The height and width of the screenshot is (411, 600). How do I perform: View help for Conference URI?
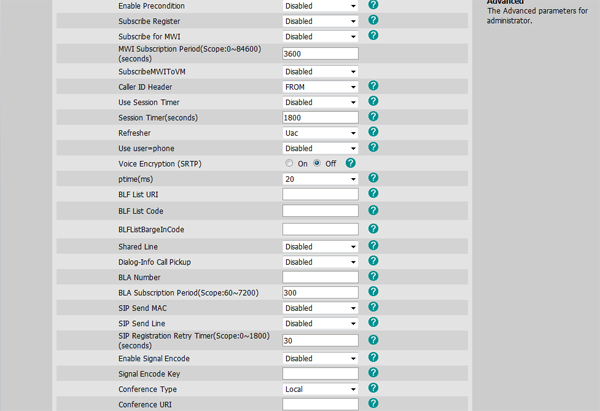[x=373, y=403]
